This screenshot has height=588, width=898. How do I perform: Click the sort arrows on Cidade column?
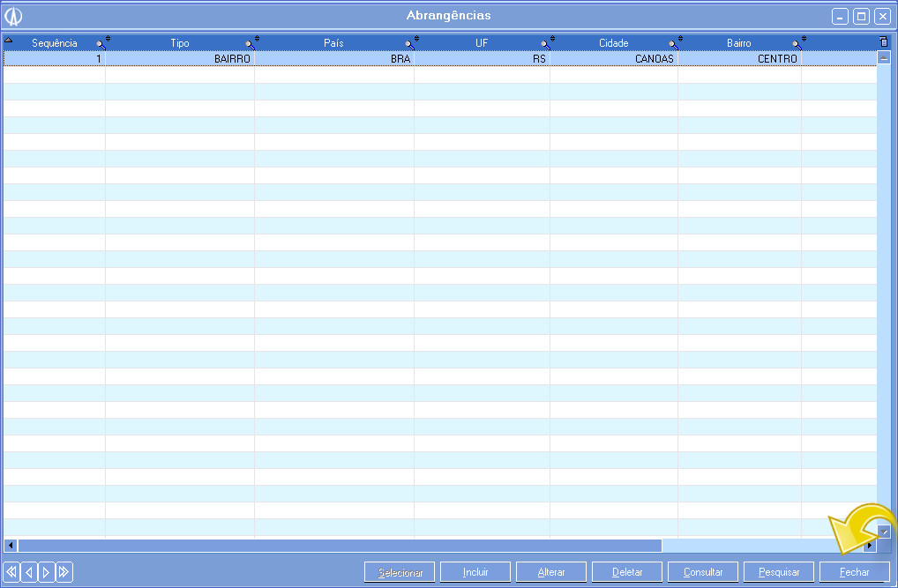[x=680, y=39]
